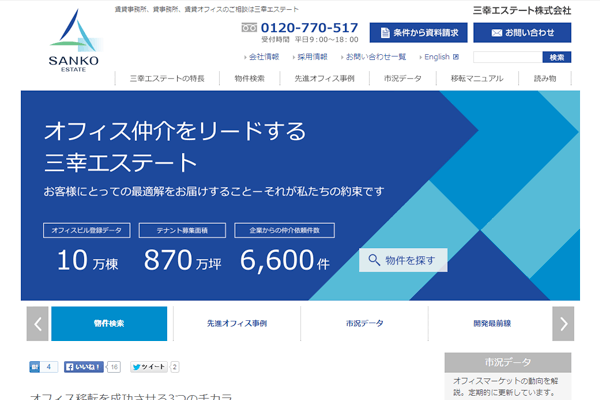Open 先進オフィス事例 in the top navigation
Viewport: 600px width, 400px height.
tap(324, 78)
